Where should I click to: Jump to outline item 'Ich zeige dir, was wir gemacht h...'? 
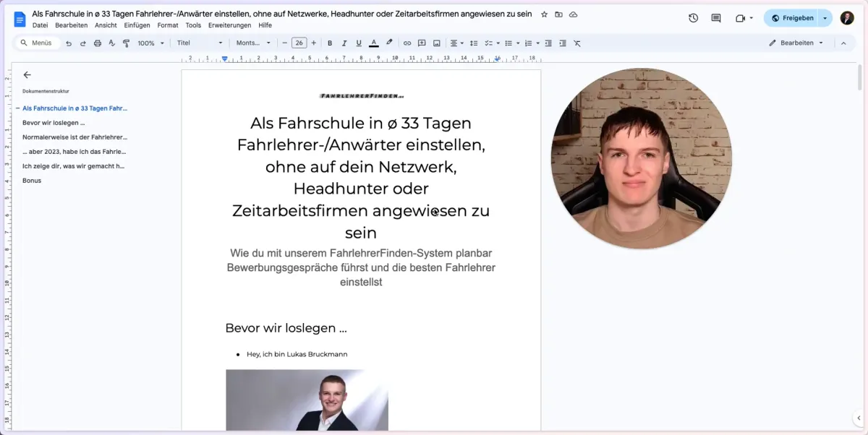pyautogui.click(x=73, y=166)
